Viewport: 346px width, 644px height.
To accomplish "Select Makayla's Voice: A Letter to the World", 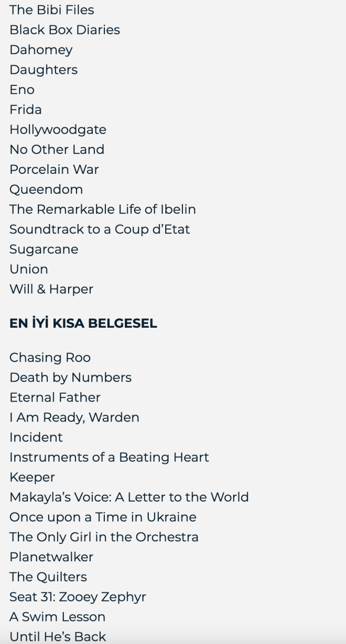I will coord(129,497).
